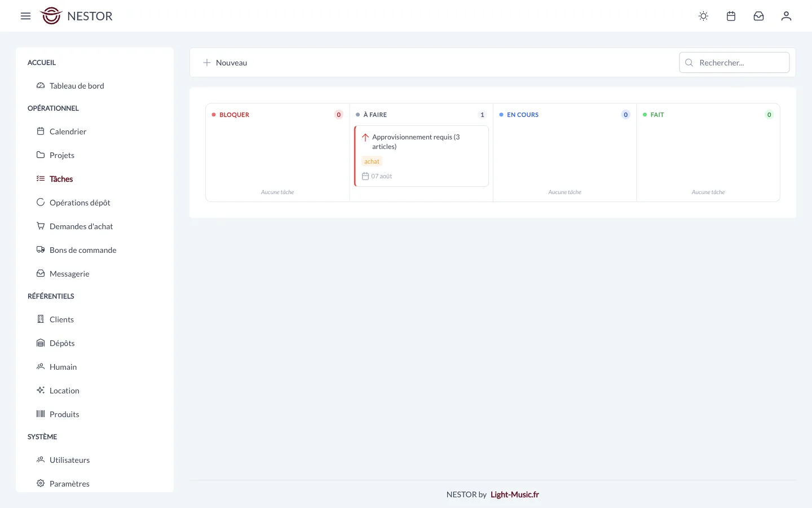Click the Opérations dépôt circle icon
The image size is (812, 508).
pos(41,203)
